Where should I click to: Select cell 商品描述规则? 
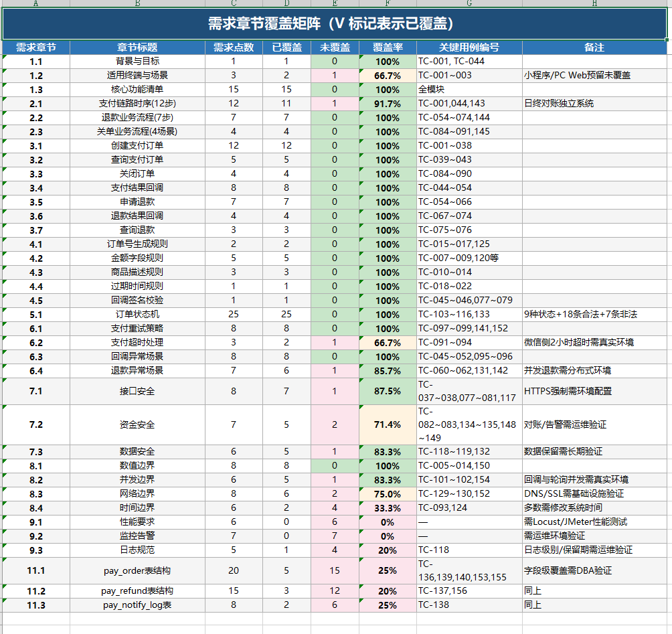(x=138, y=272)
